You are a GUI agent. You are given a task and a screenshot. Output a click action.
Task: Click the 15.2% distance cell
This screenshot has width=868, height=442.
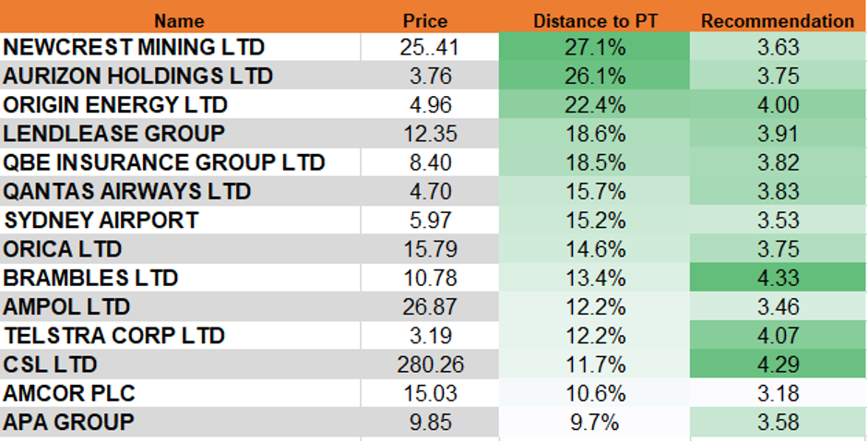595,220
